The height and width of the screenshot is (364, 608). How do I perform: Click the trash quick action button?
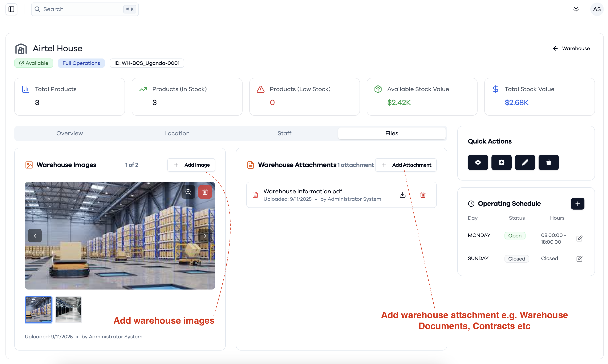548,162
